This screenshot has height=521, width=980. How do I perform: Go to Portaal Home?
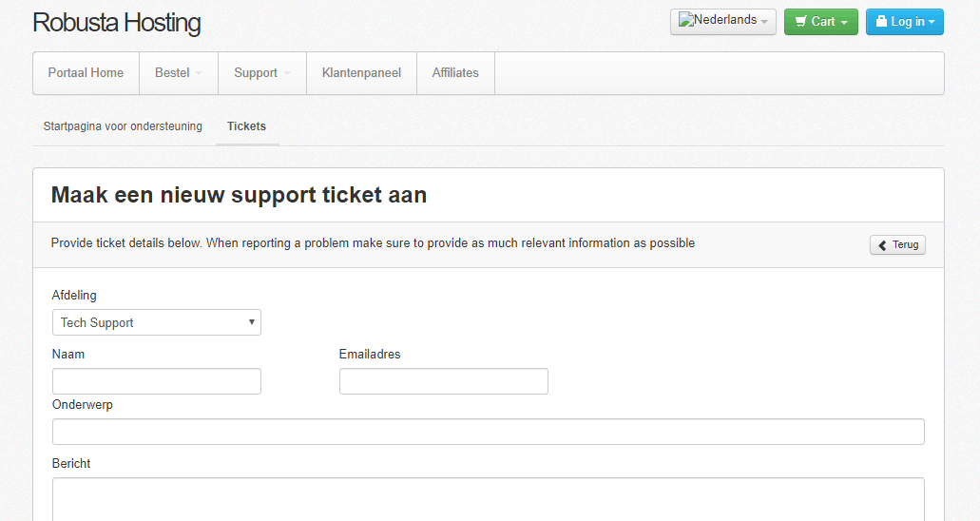coord(86,73)
